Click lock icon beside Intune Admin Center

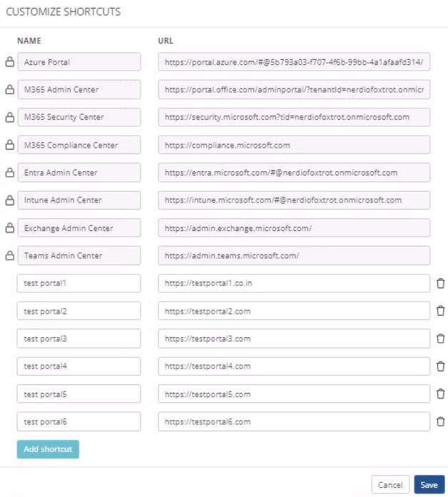tap(10, 200)
